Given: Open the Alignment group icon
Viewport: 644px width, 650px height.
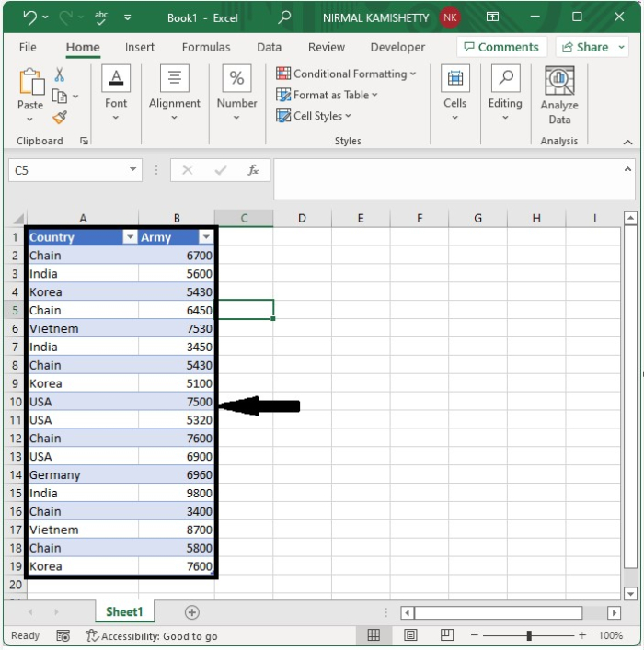Looking at the screenshot, I should click(174, 78).
